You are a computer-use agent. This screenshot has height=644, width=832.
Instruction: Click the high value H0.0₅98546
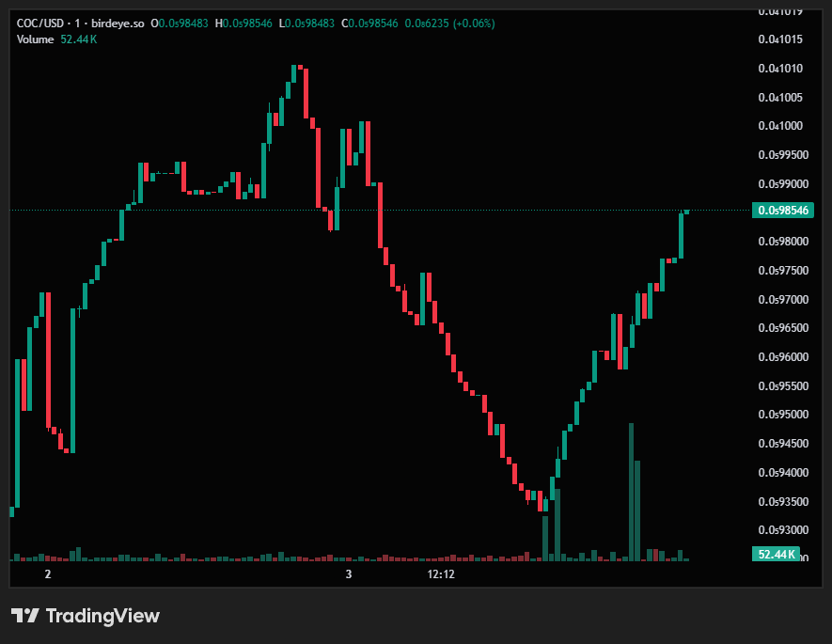coord(243,24)
